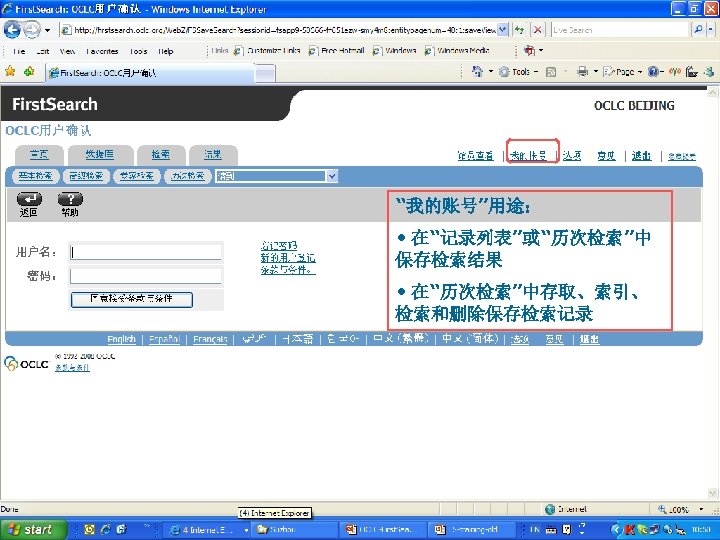720x540 pixels.
Task: Open the search provider dropdown next to the magnifier
Action: (x=710, y=30)
